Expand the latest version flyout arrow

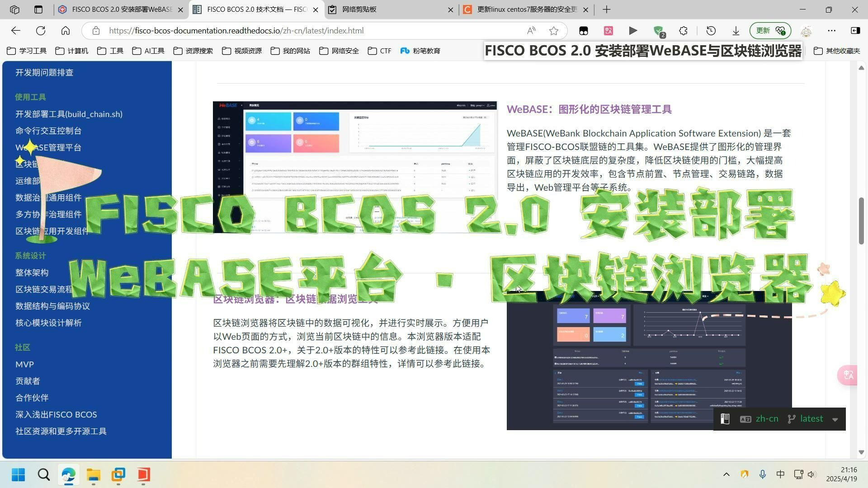click(x=835, y=419)
